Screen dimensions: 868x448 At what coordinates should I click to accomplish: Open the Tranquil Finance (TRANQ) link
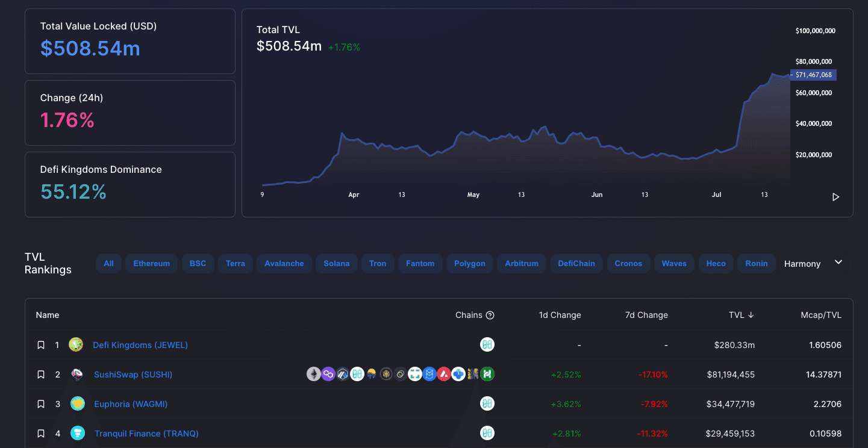(x=146, y=434)
